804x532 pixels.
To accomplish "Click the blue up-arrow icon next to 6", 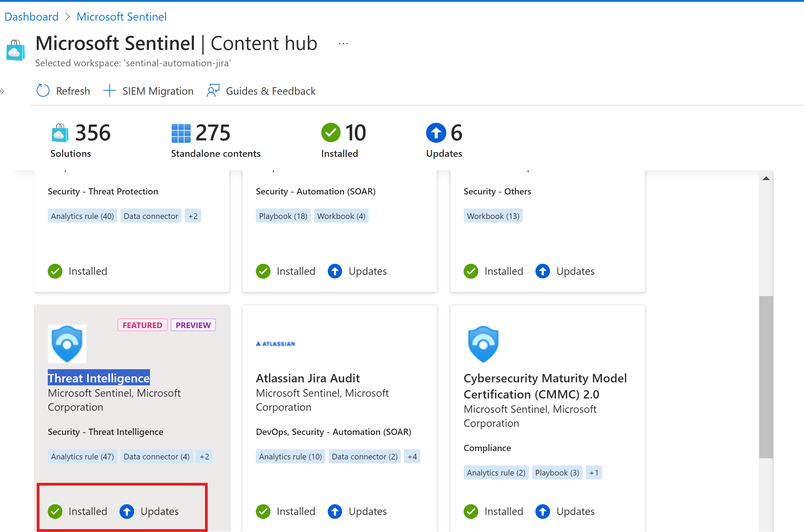I will 436,133.
